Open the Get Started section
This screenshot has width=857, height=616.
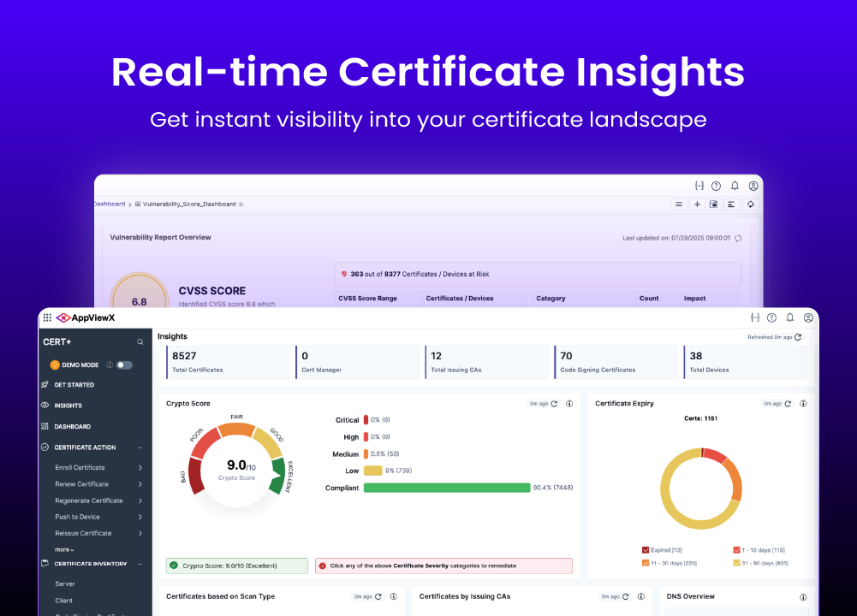click(74, 385)
